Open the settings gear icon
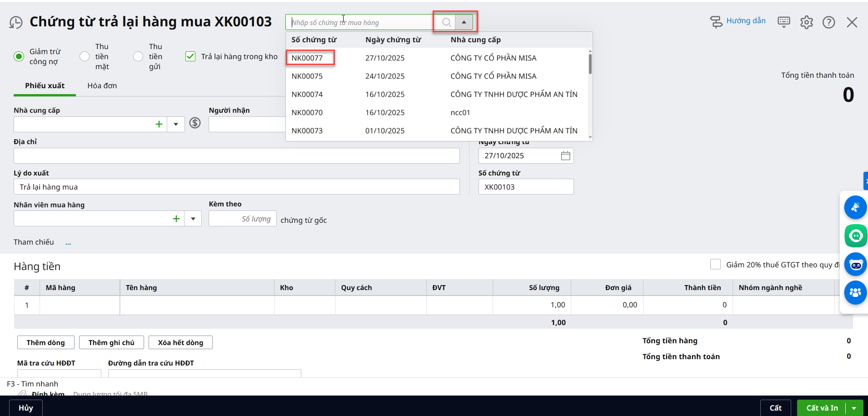The width and height of the screenshot is (868, 416). [806, 22]
